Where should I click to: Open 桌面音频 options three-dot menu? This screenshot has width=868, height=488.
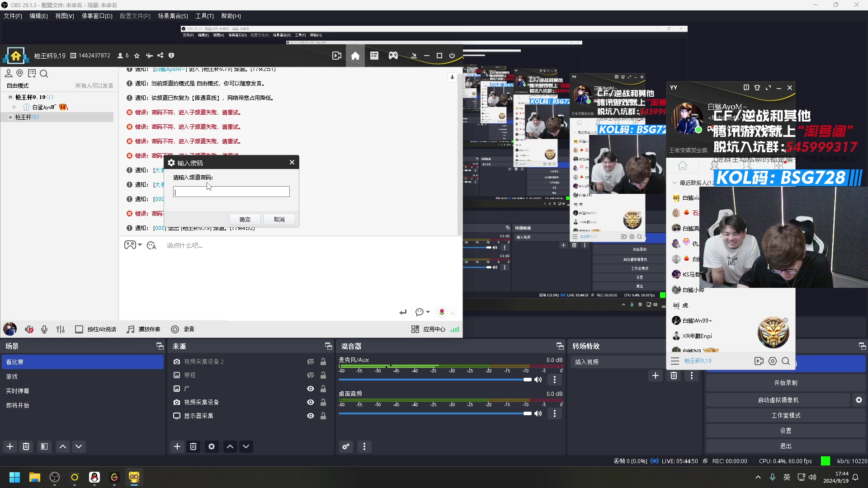555,413
